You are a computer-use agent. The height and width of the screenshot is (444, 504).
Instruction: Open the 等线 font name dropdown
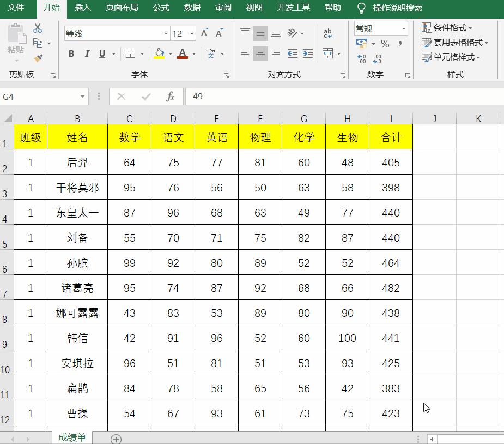click(166, 33)
